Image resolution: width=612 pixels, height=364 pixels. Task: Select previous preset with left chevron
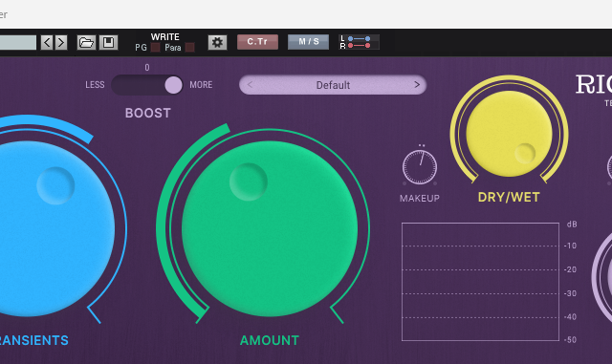(251, 84)
